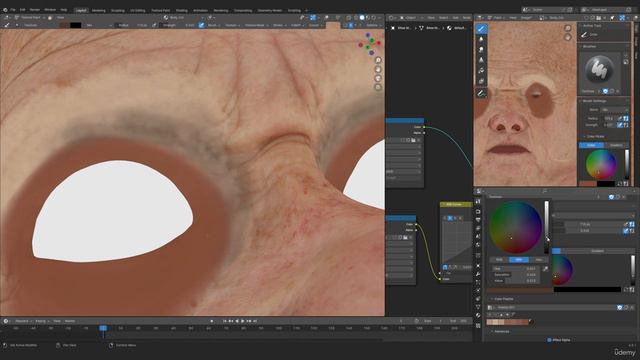The height and width of the screenshot is (360, 640).
Task: Open the Texture properties tab
Action: click(478, 326)
